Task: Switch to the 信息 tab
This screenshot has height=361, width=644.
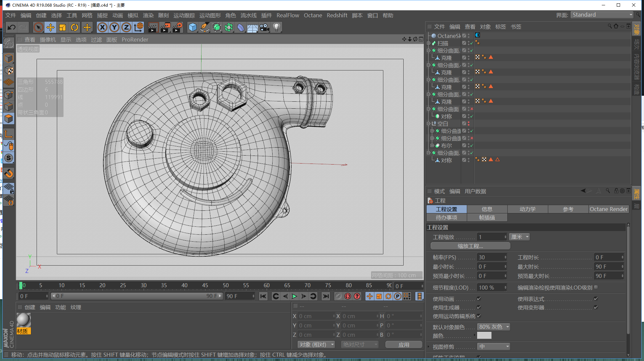Action: pyautogui.click(x=487, y=209)
